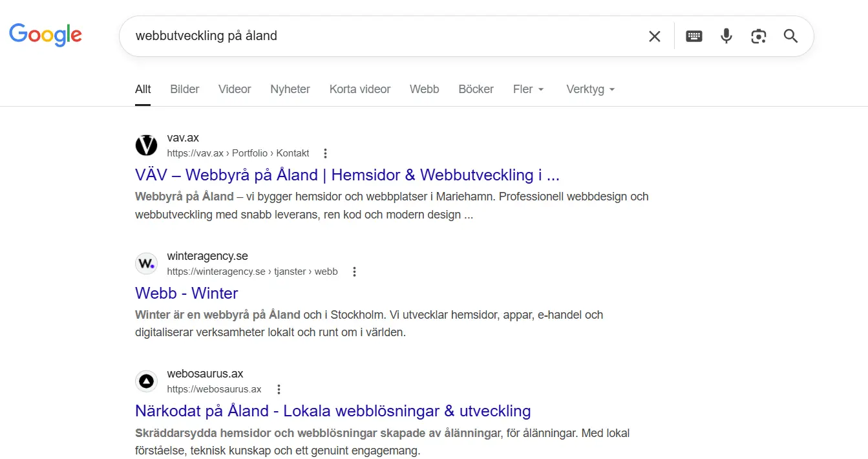868x459 pixels.
Task: Click inside the search input field
Action: [x=323, y=36]
